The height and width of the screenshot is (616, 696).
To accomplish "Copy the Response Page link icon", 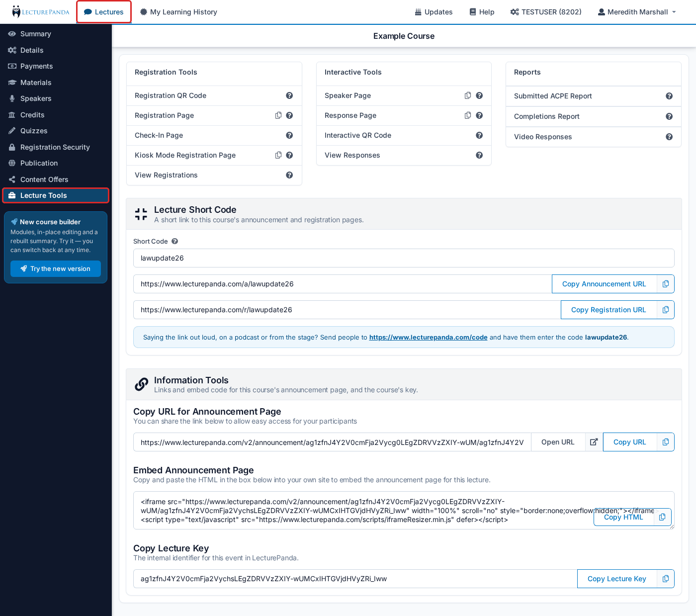I will point(468,115).
